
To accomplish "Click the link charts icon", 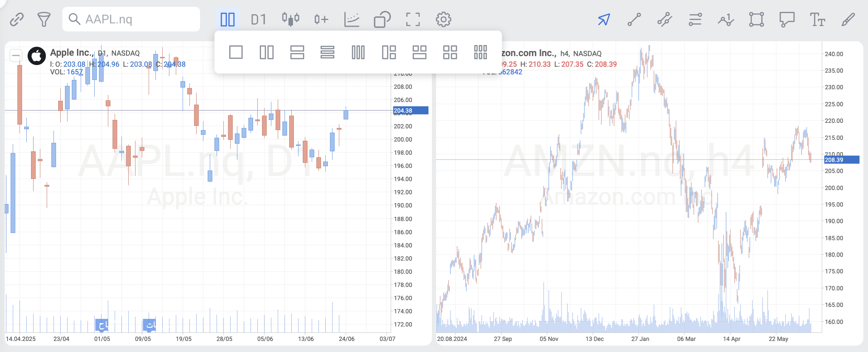I will [x=17, y=20].
